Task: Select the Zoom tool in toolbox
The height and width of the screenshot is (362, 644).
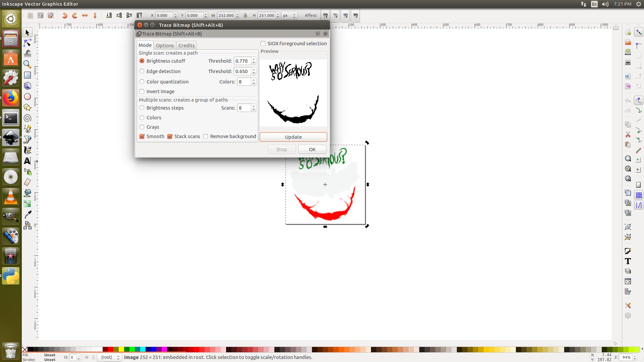Action: (28, 64)
